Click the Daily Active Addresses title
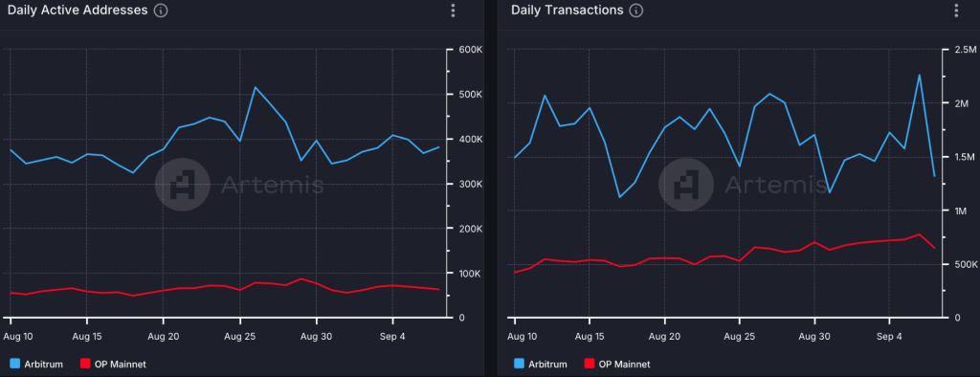 point(78,10)
